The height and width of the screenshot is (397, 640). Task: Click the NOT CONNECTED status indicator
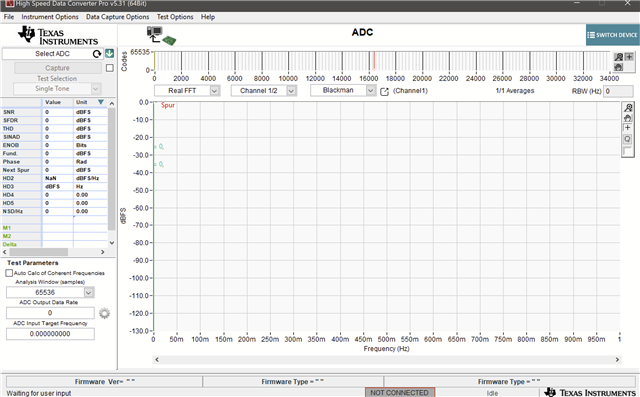(x=400, y=393)
